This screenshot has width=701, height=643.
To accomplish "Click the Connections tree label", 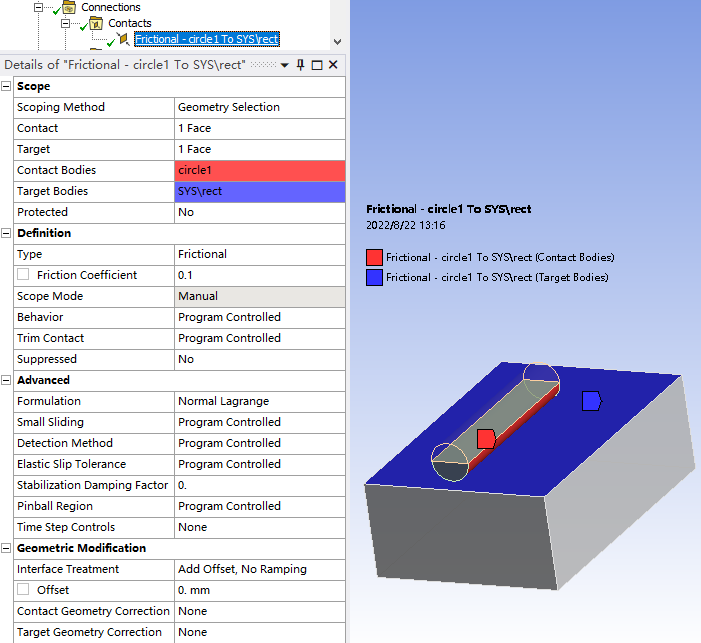I will pyautogui.click(x=111, y=7).
